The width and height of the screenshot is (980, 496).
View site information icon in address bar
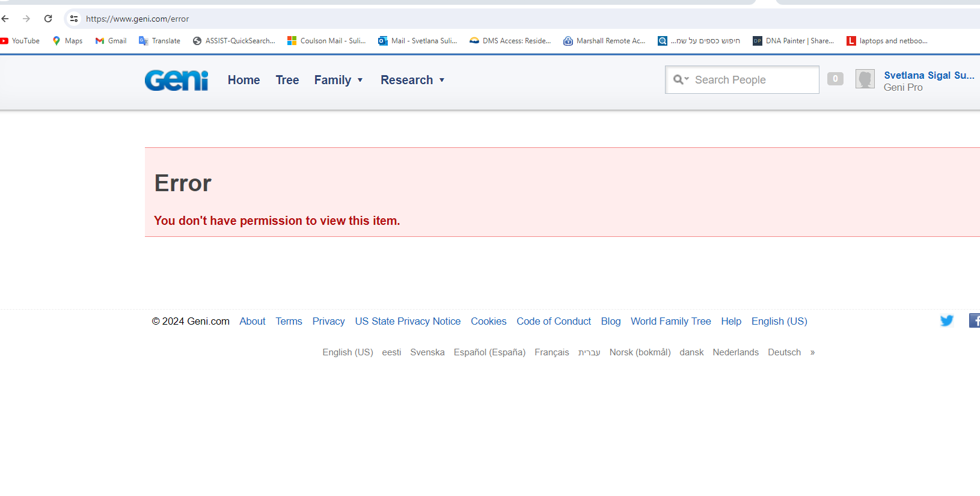pyautogui.click(x=74, y=19)
